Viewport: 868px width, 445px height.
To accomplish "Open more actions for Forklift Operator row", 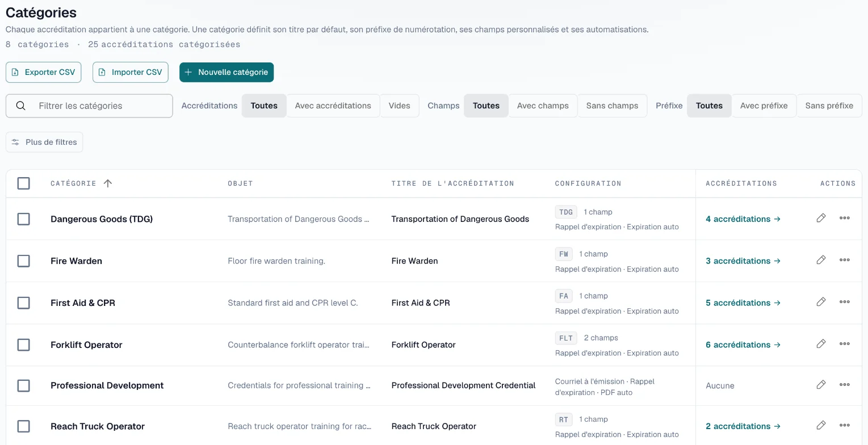I will (x=845, y=344).
